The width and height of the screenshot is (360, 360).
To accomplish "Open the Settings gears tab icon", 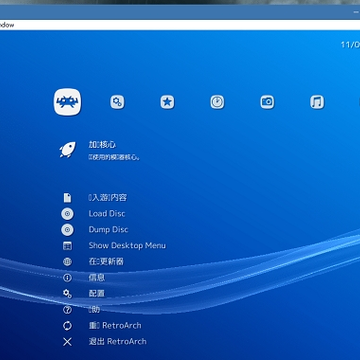I will pos(117,102).
